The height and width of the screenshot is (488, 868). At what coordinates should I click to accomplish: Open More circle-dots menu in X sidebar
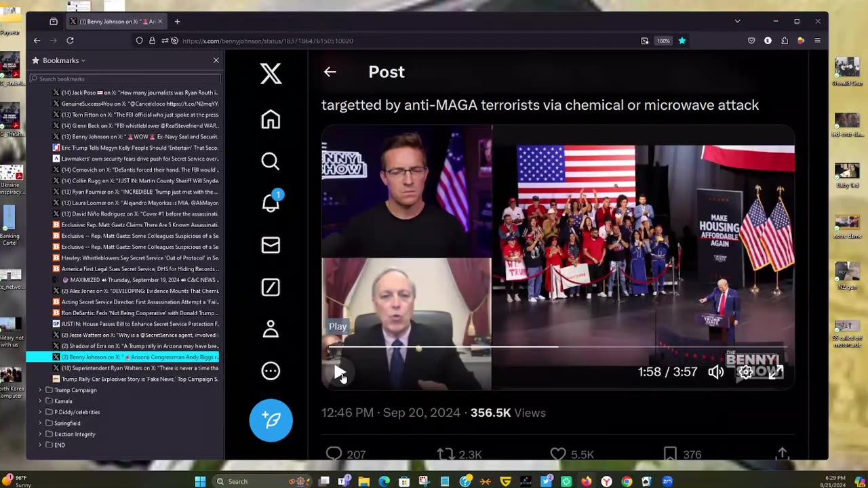(271, 371)
